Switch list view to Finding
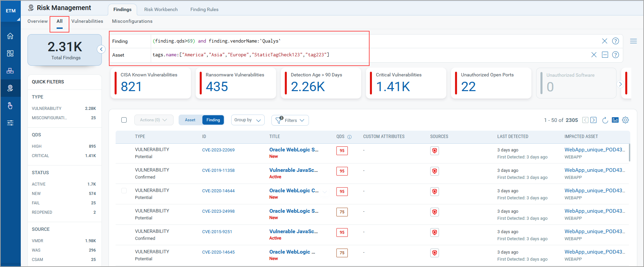Screen dimensions: 644x267 [x=213, y=120]
